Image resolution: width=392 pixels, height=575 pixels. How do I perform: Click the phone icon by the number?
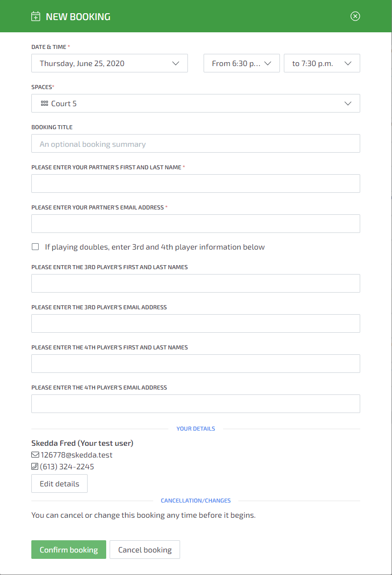point(35,467)
